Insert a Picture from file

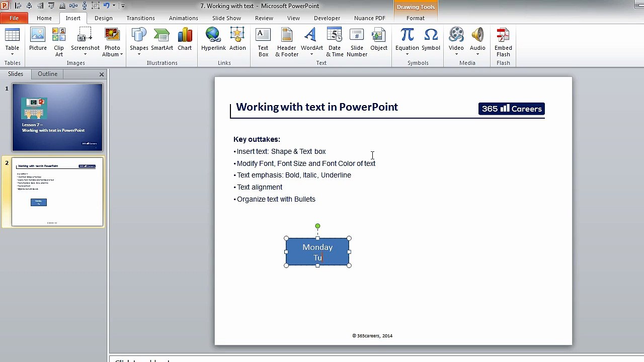tap(38, 40)
